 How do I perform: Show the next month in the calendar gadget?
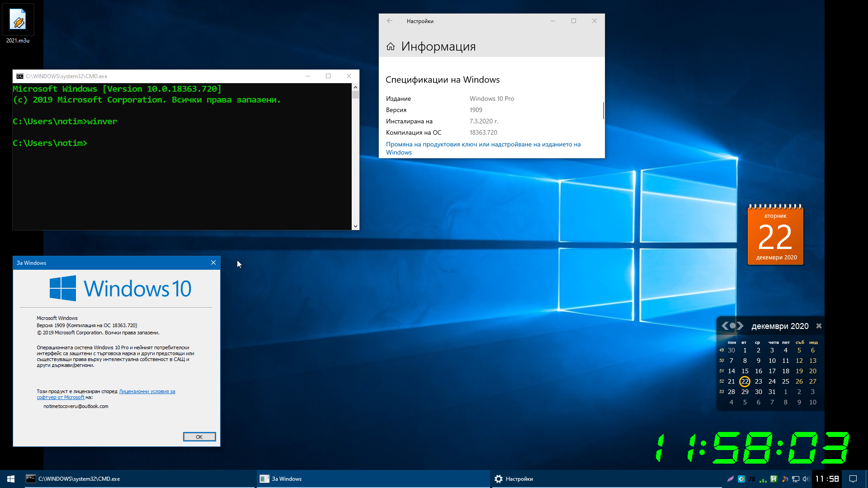741,326
